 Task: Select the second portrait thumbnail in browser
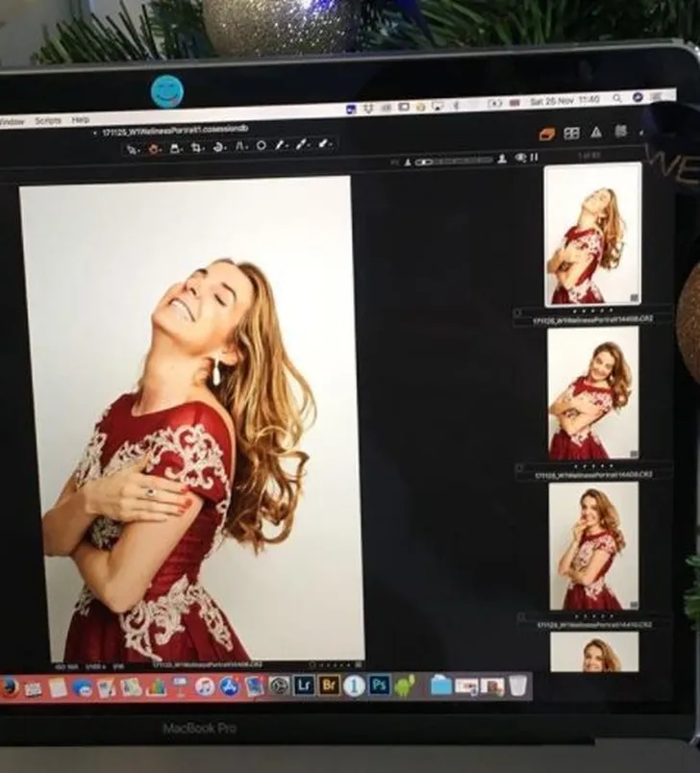coord(592,392)
